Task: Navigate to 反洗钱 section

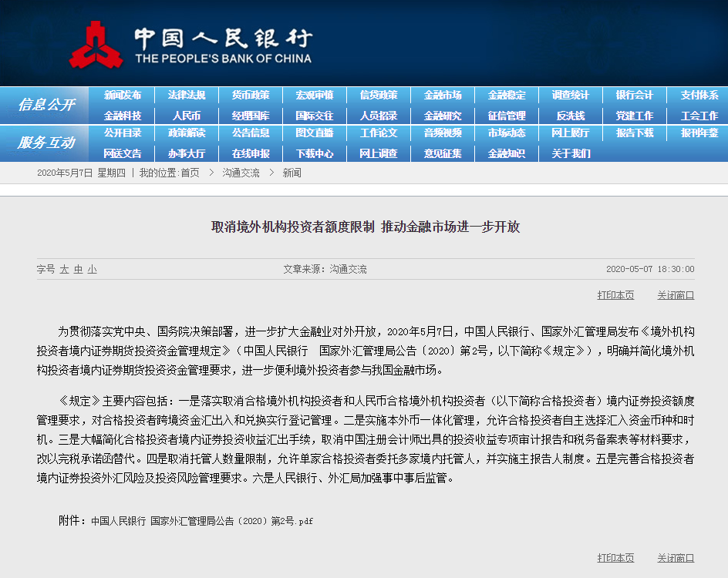Action: point(569,114)
